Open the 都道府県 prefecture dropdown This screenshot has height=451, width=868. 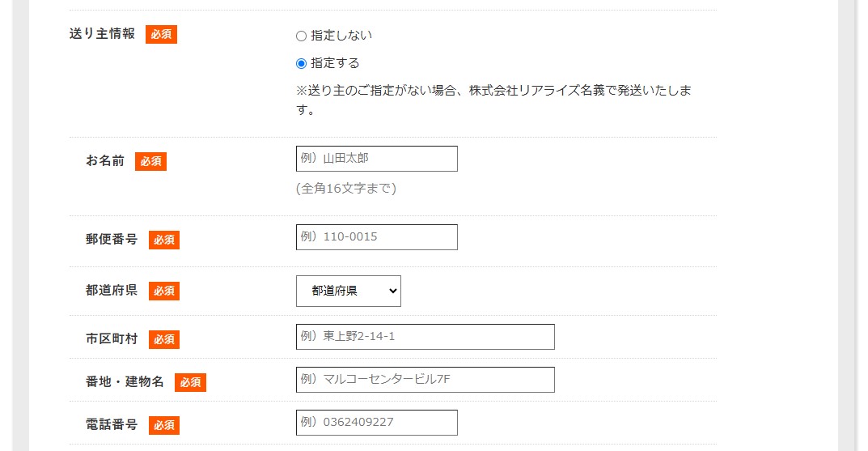[x=348, y=291]
